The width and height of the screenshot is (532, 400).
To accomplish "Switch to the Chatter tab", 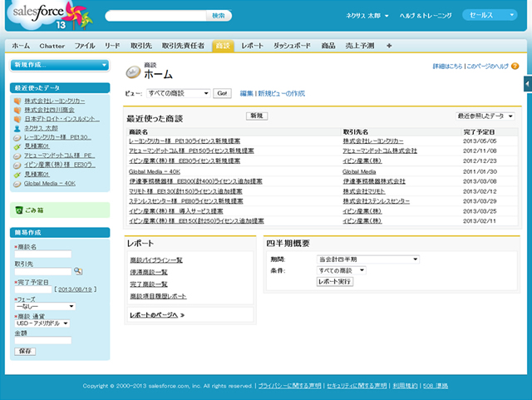I will (52, 46).
